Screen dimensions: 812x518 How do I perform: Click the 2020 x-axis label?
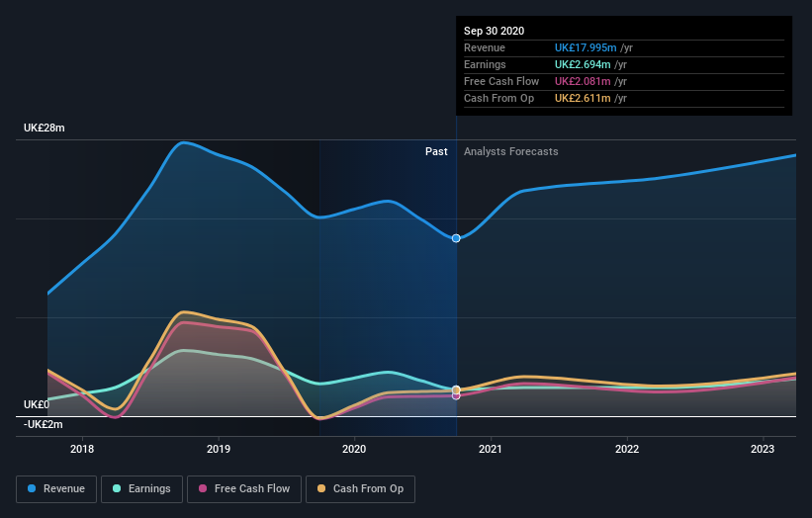tap(354, 449)
